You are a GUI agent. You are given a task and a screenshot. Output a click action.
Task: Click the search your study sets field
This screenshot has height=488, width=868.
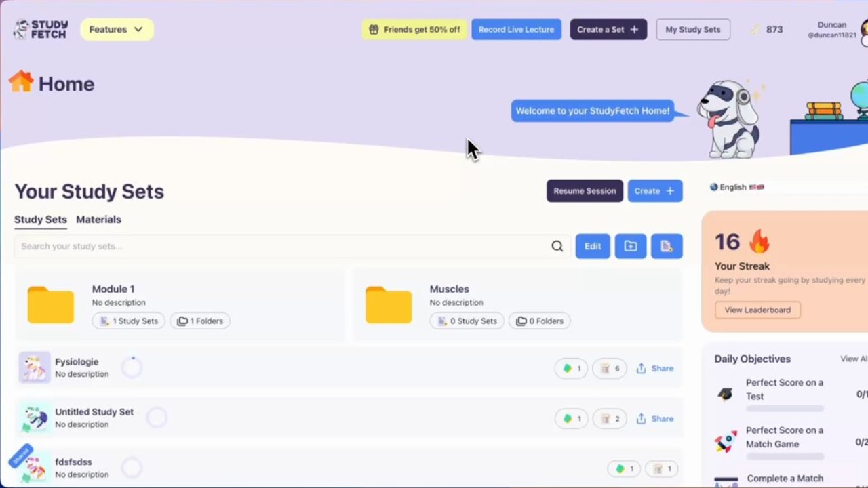[x=281, y=246]
